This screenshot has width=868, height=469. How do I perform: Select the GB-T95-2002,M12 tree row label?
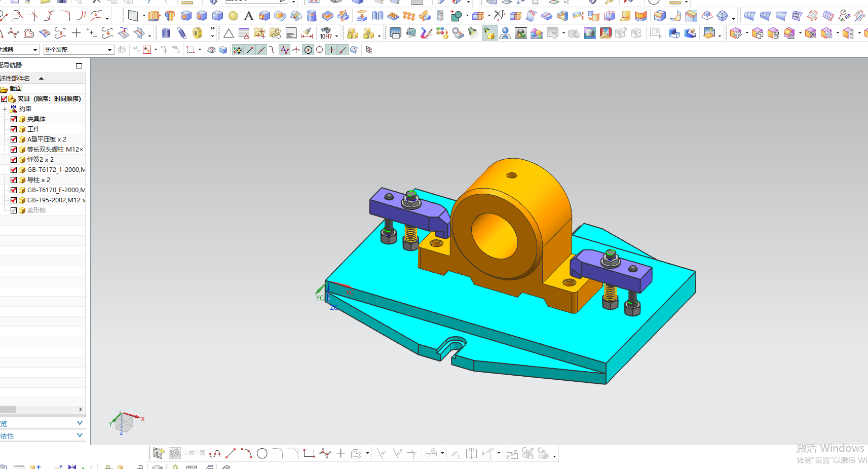click(x=56, y=200)
